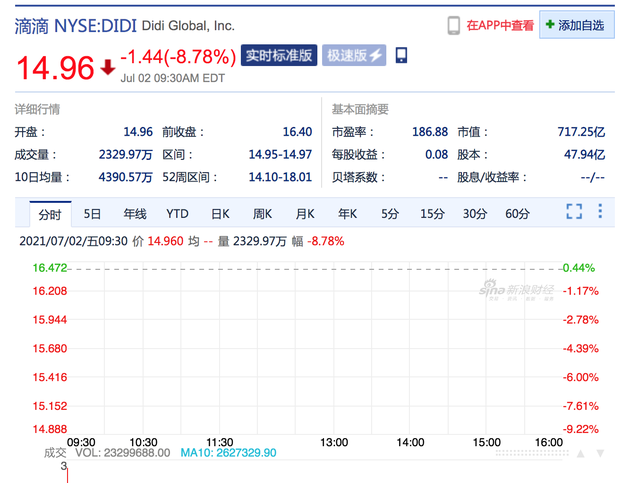
Task: Open the 在APP中查看 link
Action: pyautogui.click(x=500, y=26)
